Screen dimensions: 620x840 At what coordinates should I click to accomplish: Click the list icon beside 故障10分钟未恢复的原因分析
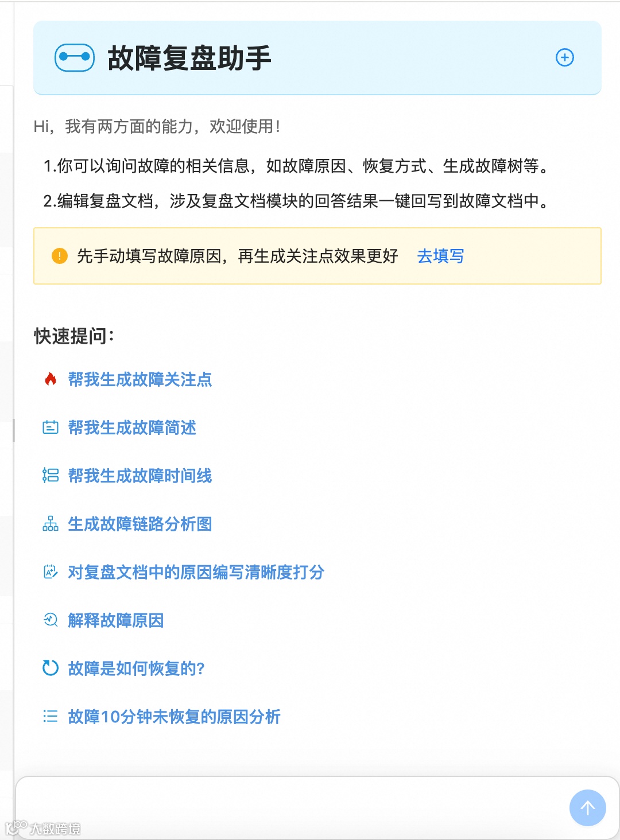pyautogui.click(x=51, y=716)
